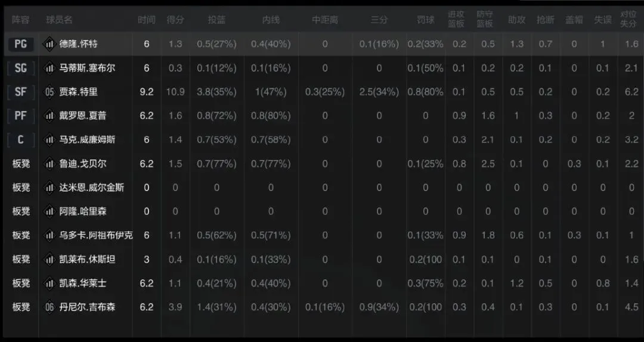Sort by the 三分 column header
This screenshot has width=644, height=342.
pos(379,20)
